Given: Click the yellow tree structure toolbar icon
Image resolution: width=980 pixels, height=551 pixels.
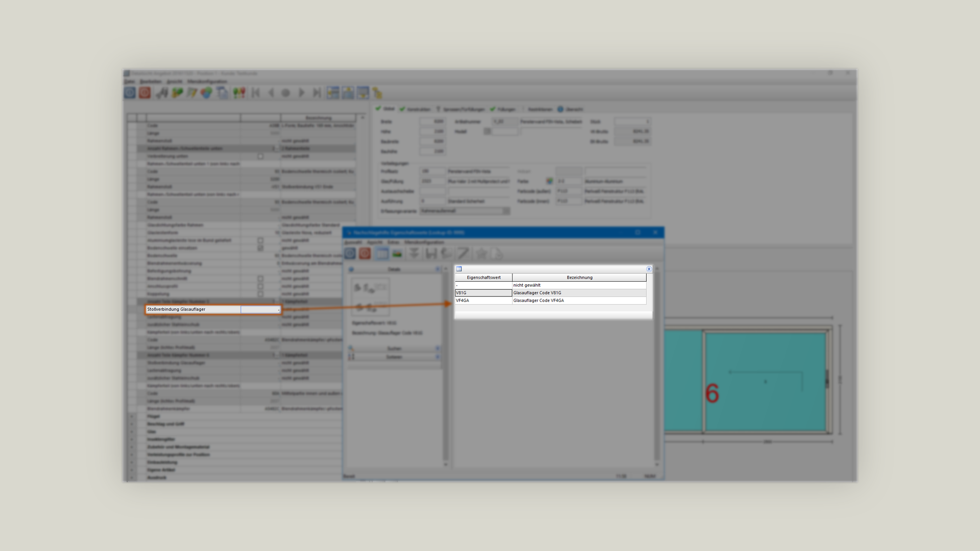Looking at the screenshot, I should pos(377,92).
